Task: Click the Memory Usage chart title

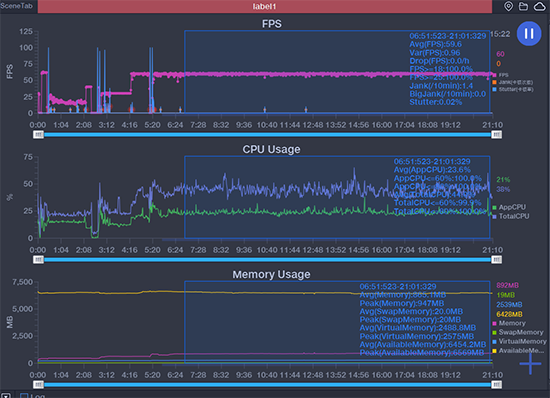Action: tap(271, 274)
